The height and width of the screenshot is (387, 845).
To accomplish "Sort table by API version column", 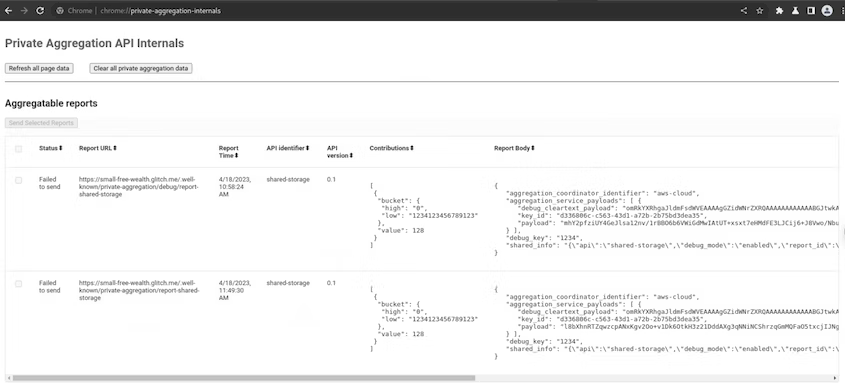I will coord(340,151).
